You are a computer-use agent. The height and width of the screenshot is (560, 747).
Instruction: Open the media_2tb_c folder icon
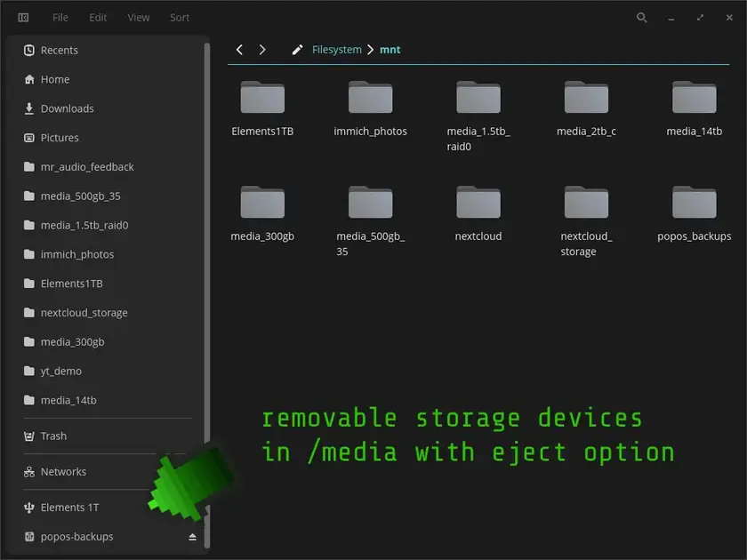click(586, 97)
